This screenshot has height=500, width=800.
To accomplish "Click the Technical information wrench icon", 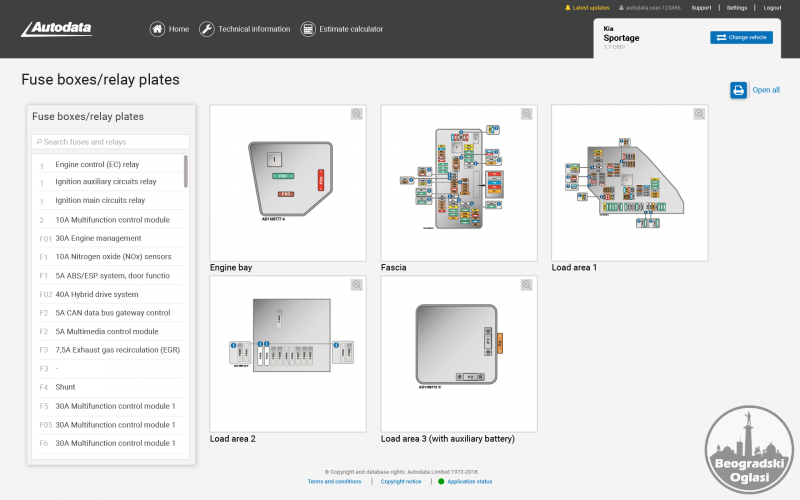I will coord(207,29).
